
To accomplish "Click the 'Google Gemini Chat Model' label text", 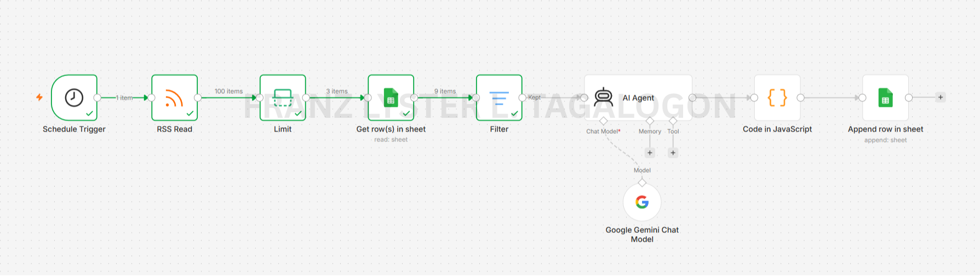I will click(x=642, y=235).
